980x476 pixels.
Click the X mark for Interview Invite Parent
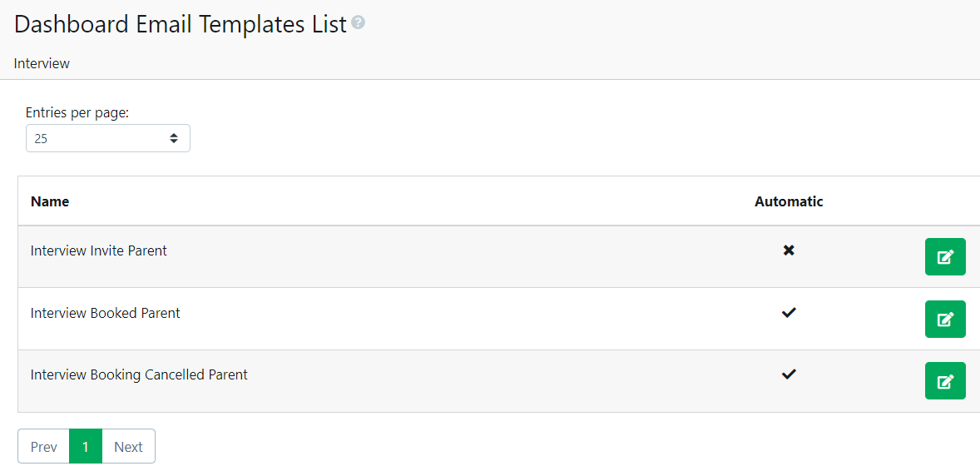coord(789,250)
